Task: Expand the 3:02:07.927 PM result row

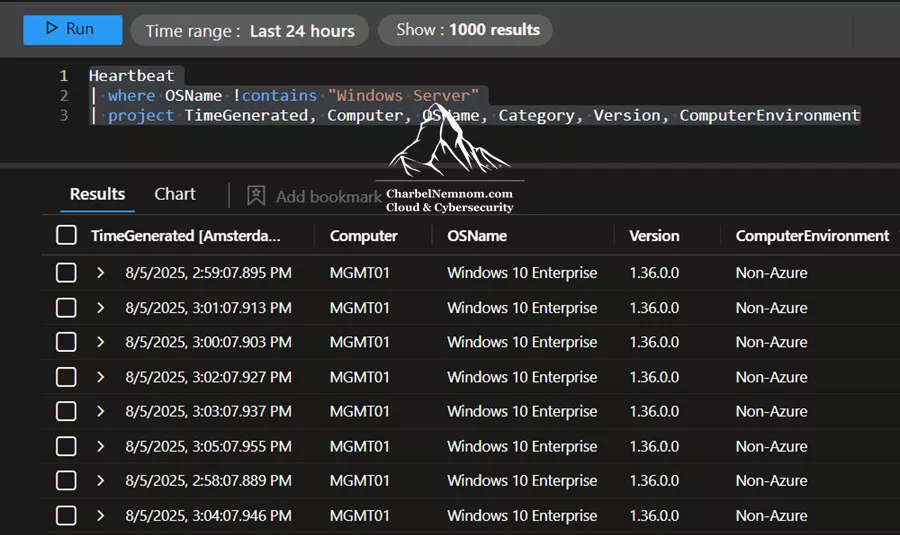Action: 100,377
